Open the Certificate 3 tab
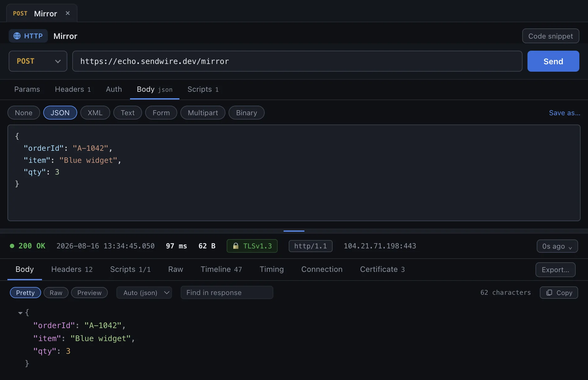This screenshot has height=380, width=588. tap(383, 269)
